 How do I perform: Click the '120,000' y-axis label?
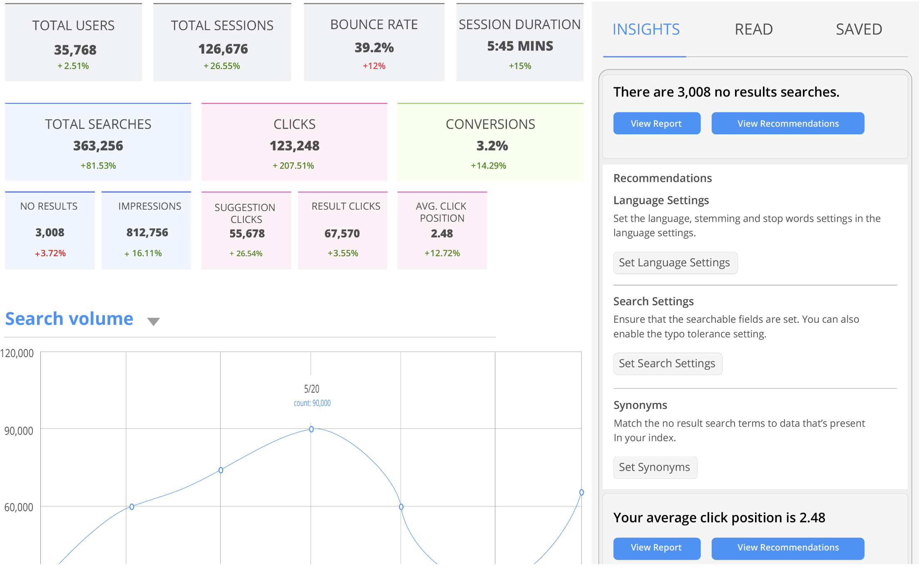pyautogui.click(x=17, y=353)
